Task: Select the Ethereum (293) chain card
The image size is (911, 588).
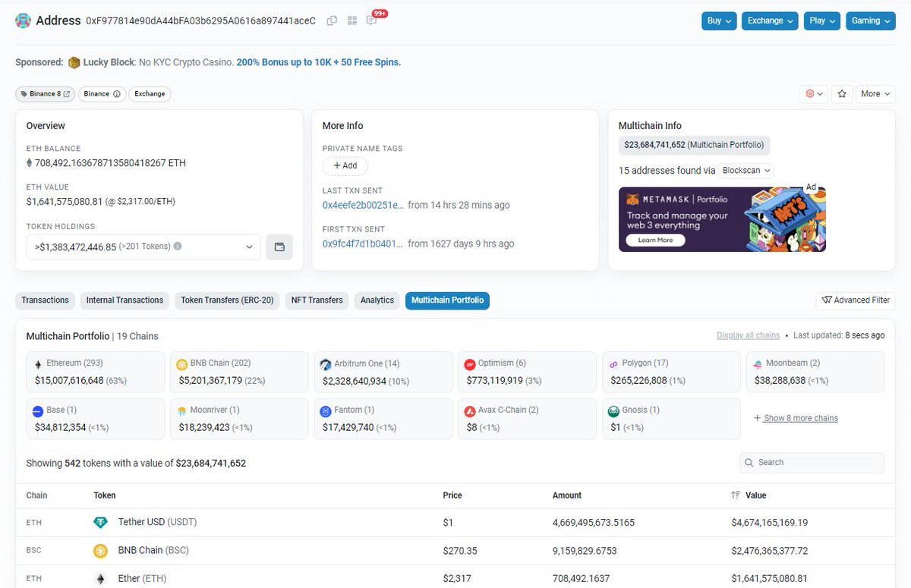Action: (96, 372)
